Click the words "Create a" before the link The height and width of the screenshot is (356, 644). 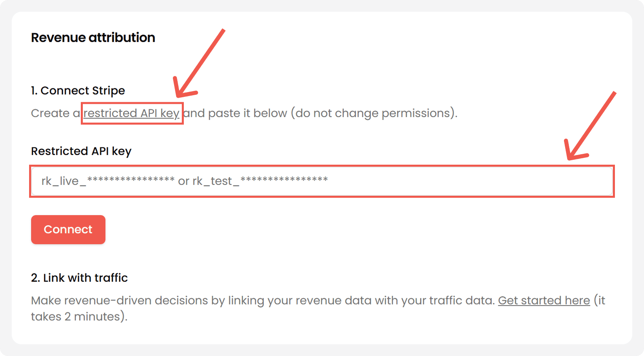coord(55,113)
